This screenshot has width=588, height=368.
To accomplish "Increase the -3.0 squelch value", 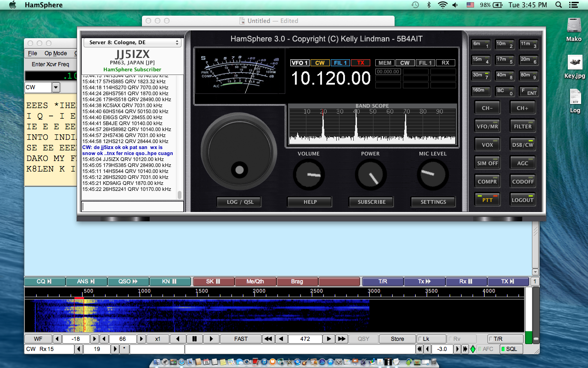I will 458,349.
